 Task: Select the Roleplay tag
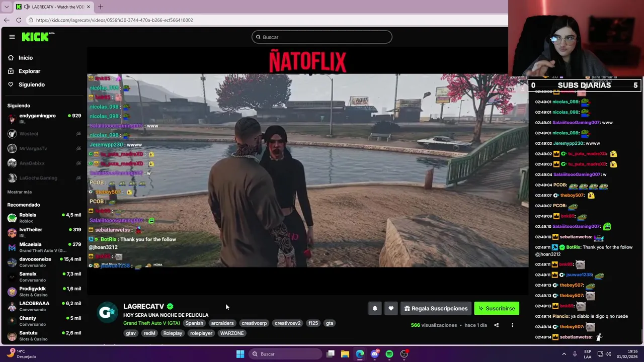173,333
